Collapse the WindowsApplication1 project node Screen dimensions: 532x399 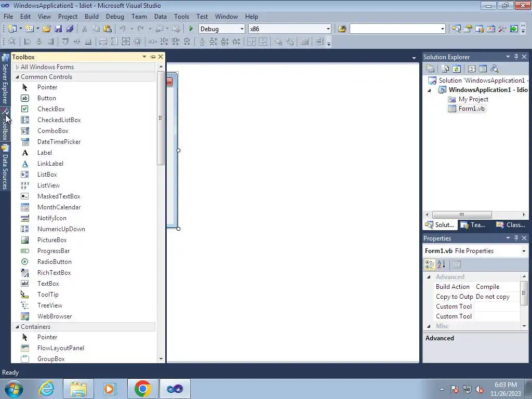430,90
